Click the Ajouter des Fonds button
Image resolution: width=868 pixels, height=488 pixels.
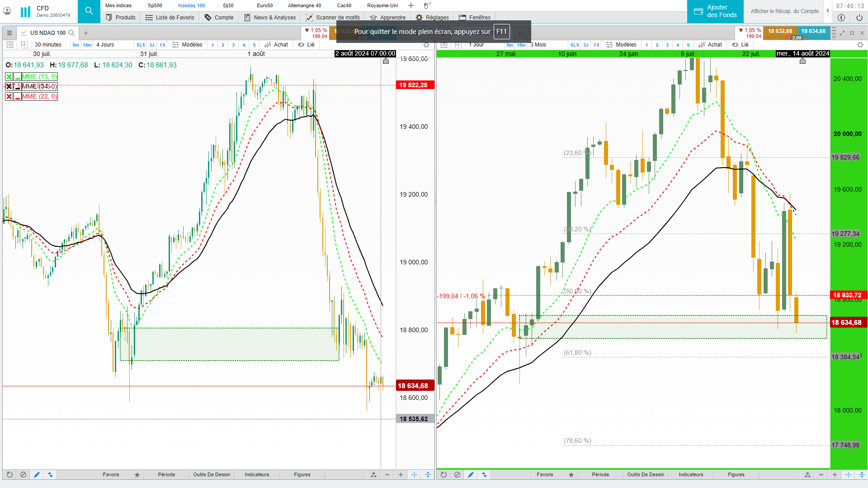tap(715, 11)
